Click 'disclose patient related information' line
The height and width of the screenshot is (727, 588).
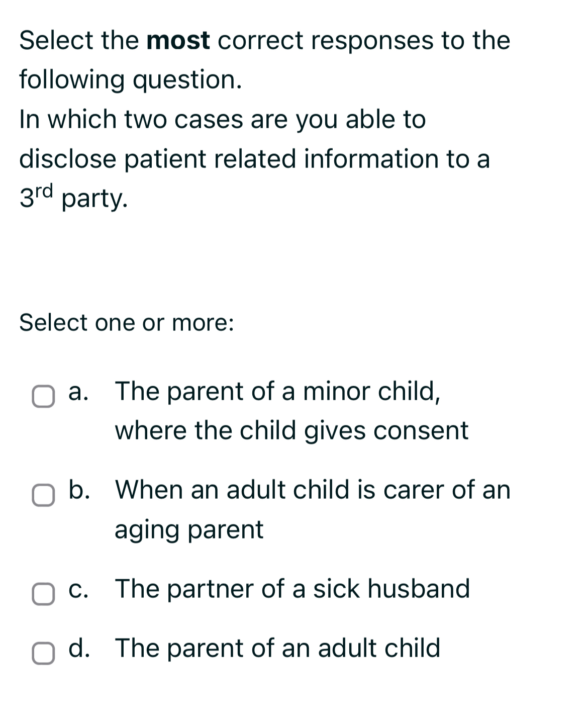click(254, 159)
